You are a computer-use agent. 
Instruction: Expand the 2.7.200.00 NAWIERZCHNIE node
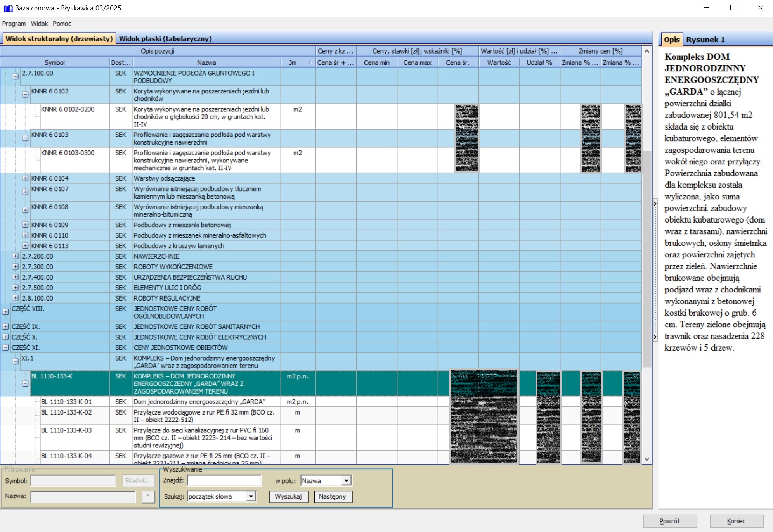[x=15, y=256]
